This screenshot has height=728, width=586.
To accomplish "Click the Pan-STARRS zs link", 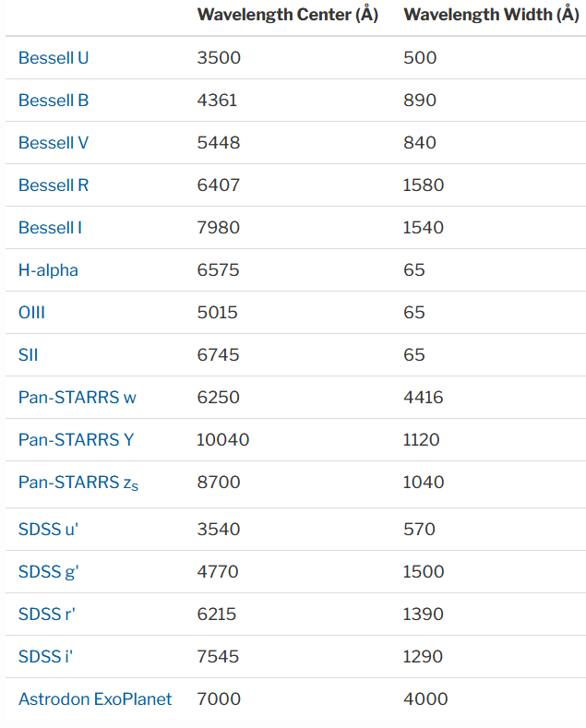I will [x=78, y=483].
